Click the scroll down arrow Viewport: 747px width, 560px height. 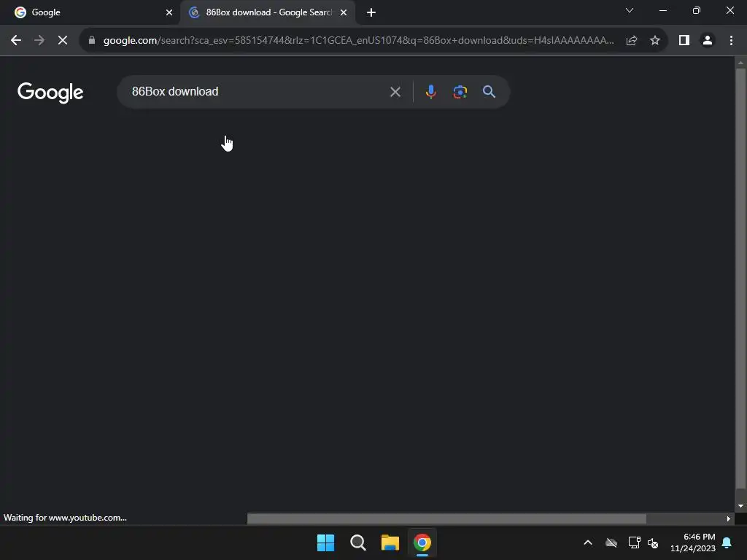pyautogui.click(x=740, y=506)
